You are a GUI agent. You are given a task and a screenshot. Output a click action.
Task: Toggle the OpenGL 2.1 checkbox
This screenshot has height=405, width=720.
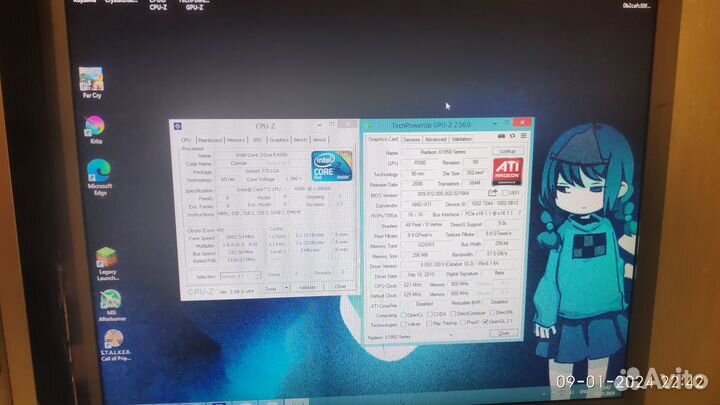pos(487,323)
